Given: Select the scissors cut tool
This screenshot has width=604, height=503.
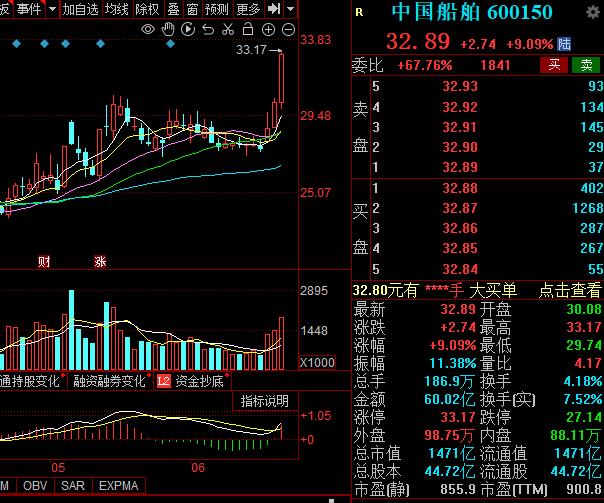Looking at the screenshot, I should (228, 29).
